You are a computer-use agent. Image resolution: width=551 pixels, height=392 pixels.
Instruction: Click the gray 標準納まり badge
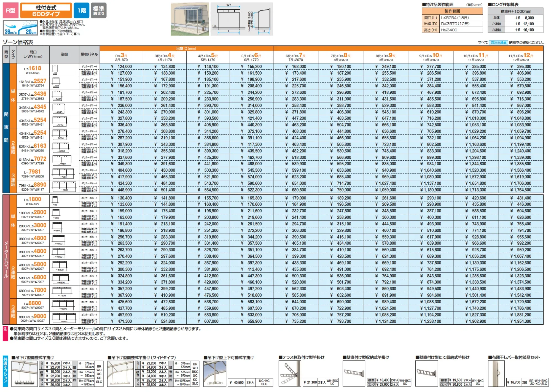coord(99,10)
